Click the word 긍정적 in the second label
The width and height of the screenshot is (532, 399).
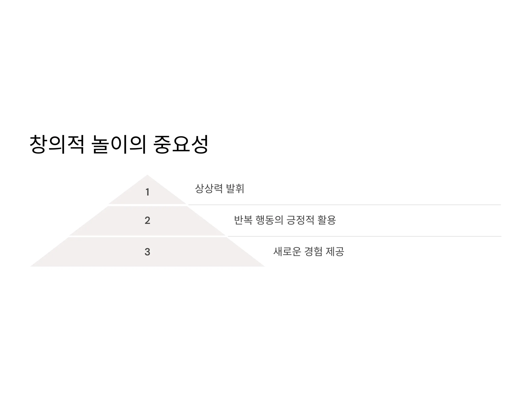(x=300, y=220)
